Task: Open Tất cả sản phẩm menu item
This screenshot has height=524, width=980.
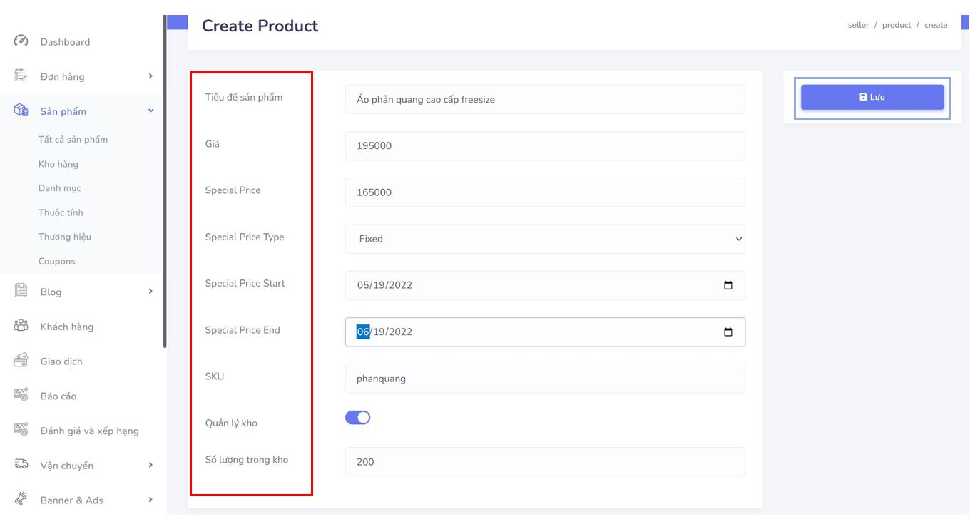Action: point(73,140)
